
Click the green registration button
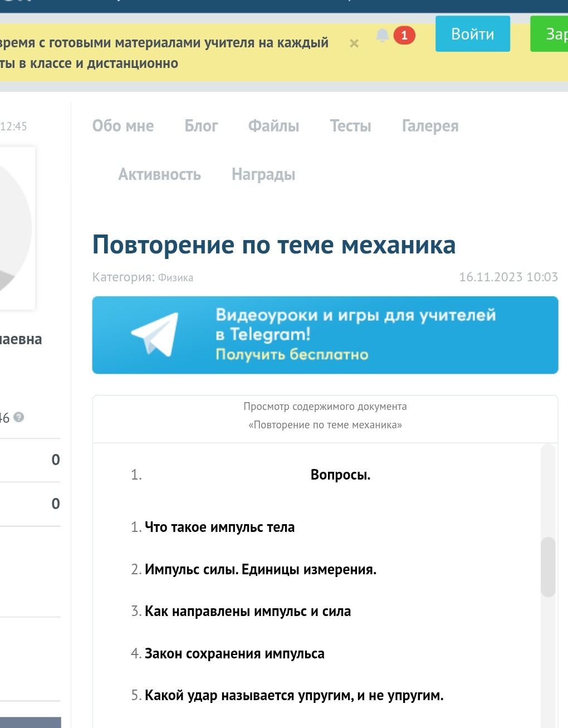pyautogui.click(x=549, y=34)
